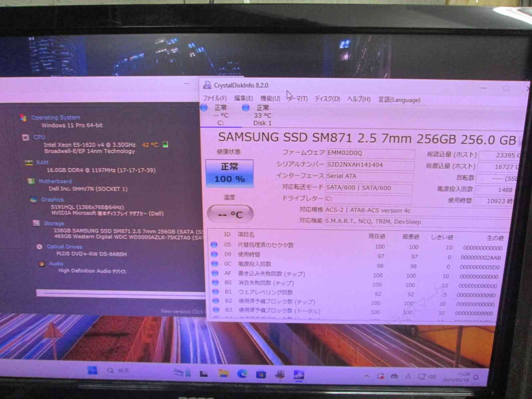This screenshot has width=532, height=399.
Task: Click the drive letter field C:
Action: pos(368,199)
